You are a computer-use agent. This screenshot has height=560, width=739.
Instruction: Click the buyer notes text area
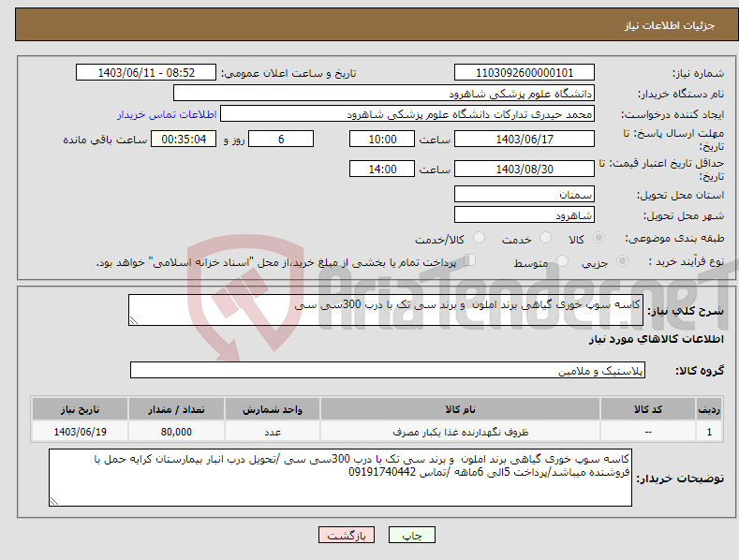pyautogui.click(x=340, y=478)
